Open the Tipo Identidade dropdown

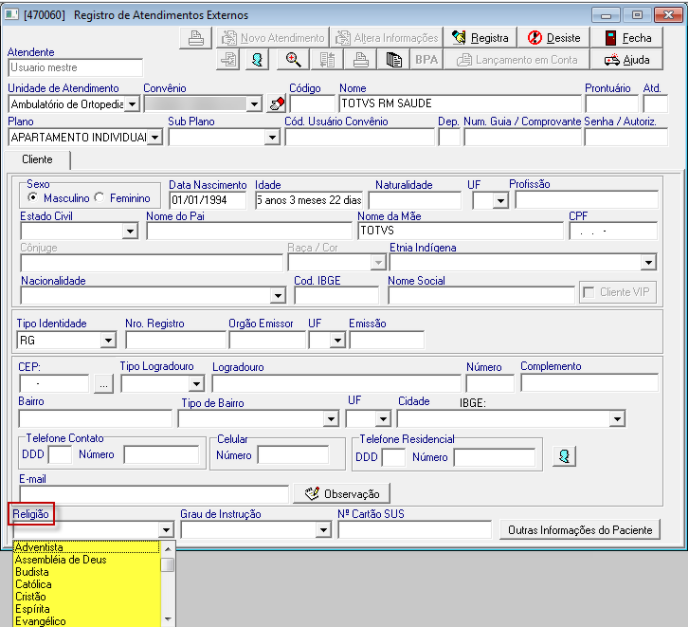point(108,340)
